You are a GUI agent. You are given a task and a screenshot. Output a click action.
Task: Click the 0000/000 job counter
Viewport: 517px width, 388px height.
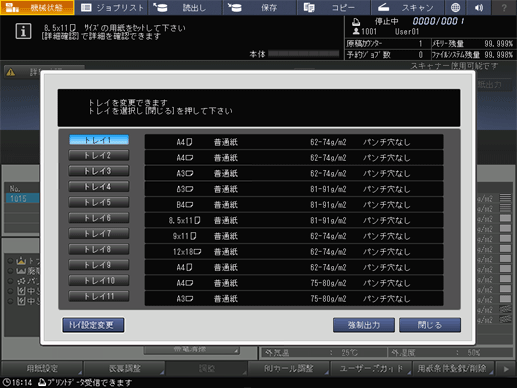(x=438, y=21)
